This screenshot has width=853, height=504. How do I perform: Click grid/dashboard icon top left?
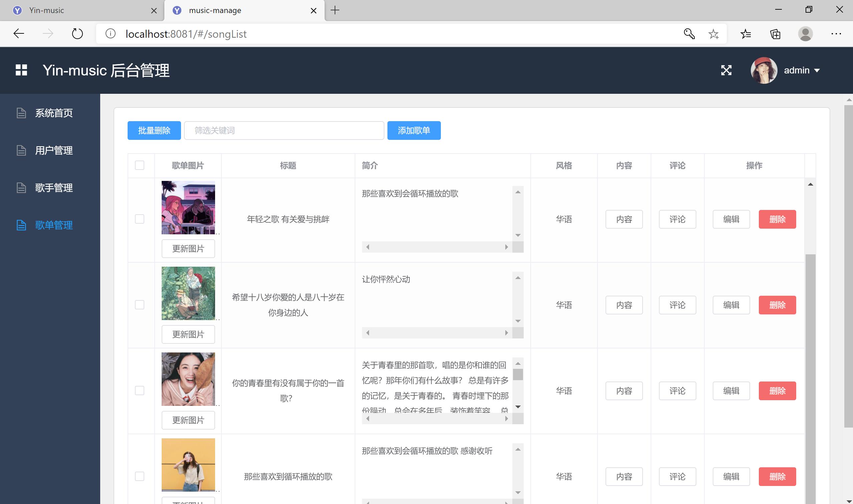pyautogui.click(x=21, y=70)
